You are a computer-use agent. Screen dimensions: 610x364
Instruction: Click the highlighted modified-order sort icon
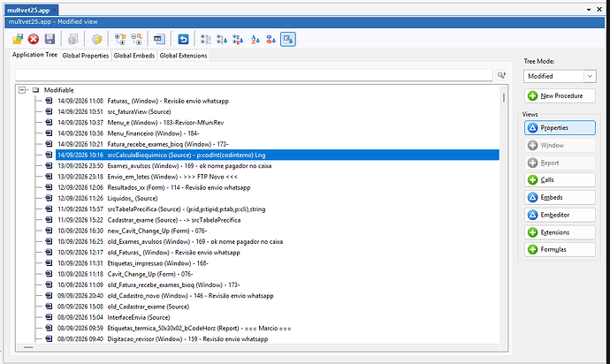288,39
